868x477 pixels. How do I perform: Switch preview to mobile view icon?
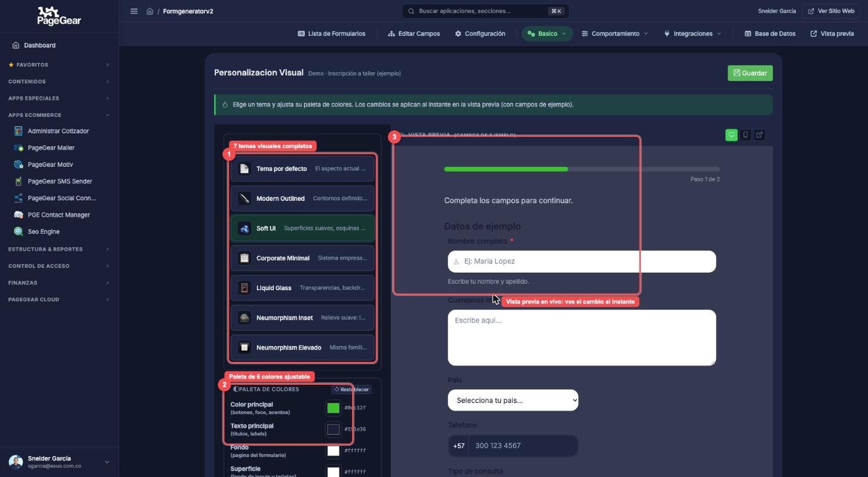745,135
